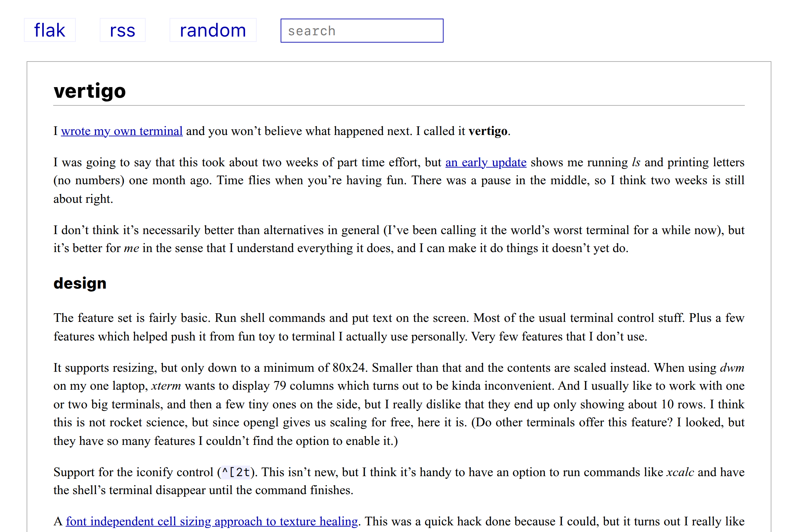Click the vertigo page heading
The height and width of the screenshot is (532, 798).
click(x=89, y=90)
